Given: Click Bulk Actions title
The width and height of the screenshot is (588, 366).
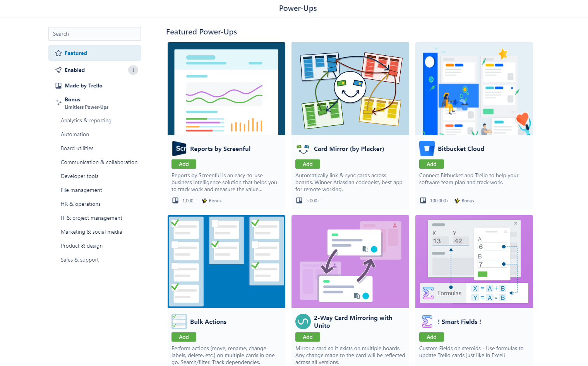Looking at the screenshot, I should [208, 322].
